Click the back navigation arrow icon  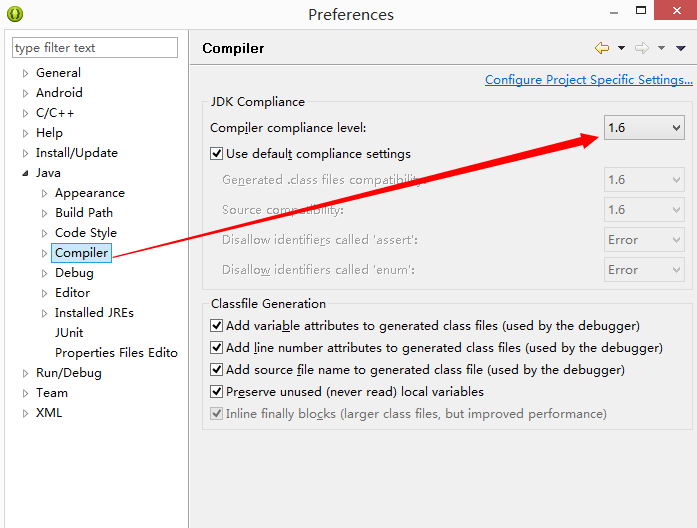coord(601,48)
